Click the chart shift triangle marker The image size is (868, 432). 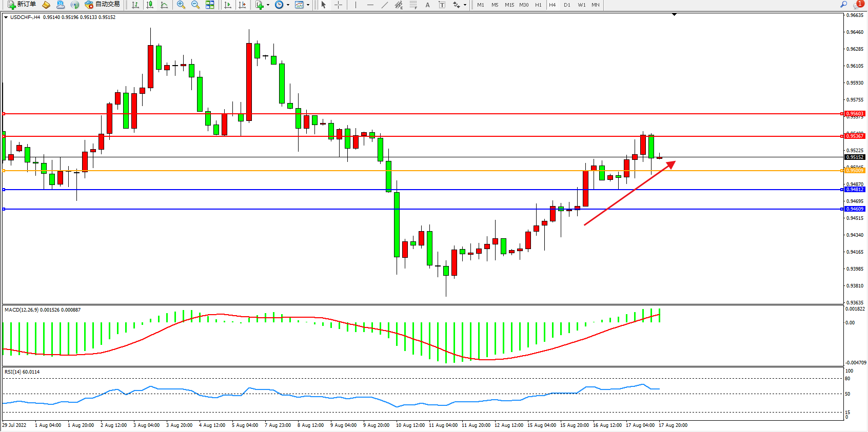(x=674, y=15)
